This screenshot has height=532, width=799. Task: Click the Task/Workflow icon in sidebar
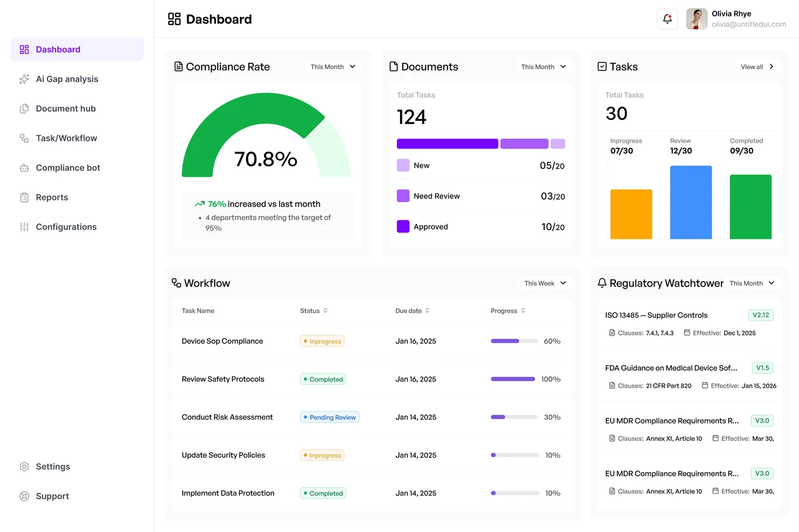(24, 138)
